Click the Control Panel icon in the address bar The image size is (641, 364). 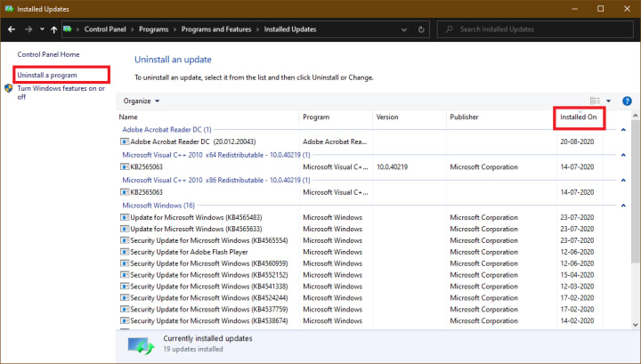coord(68,29)
